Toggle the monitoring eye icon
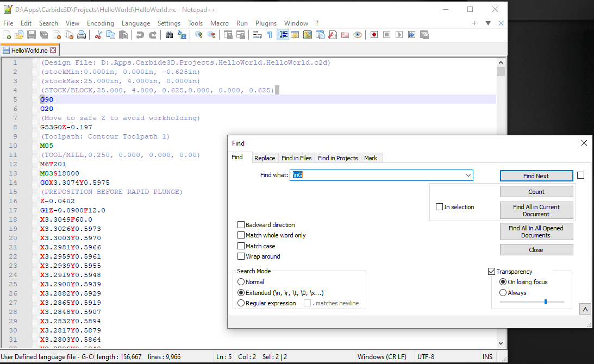Viewport: 594px width, 364px height. pos(358,35)
